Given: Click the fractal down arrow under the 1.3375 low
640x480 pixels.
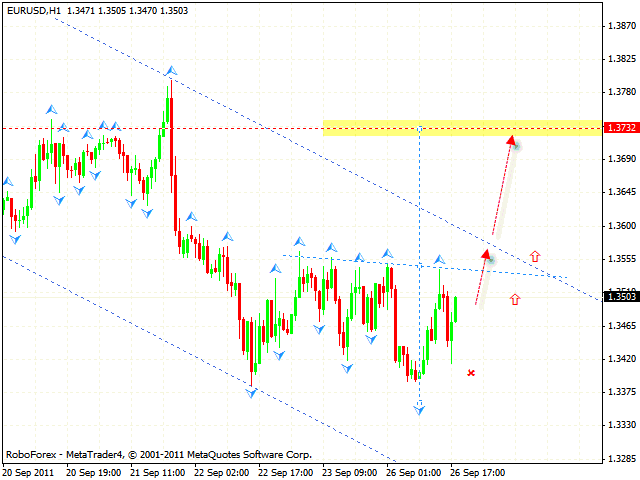Looking at the screenshot, I should pyautogui.click(x=251, y=393).
